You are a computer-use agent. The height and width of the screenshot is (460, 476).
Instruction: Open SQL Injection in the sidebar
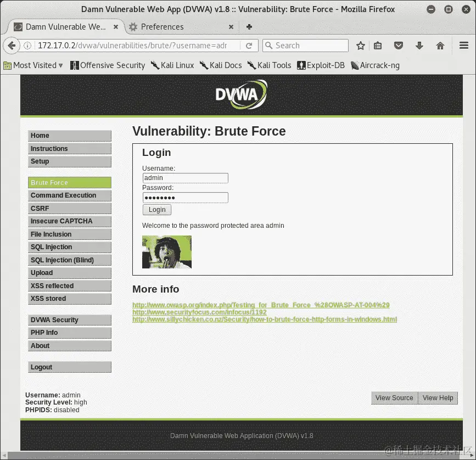[x=70, y=247]
